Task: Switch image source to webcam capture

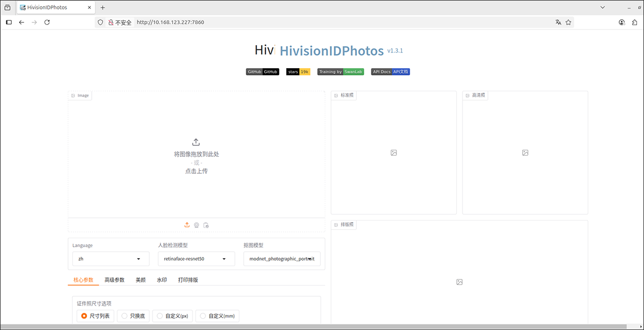Action: 196,225
